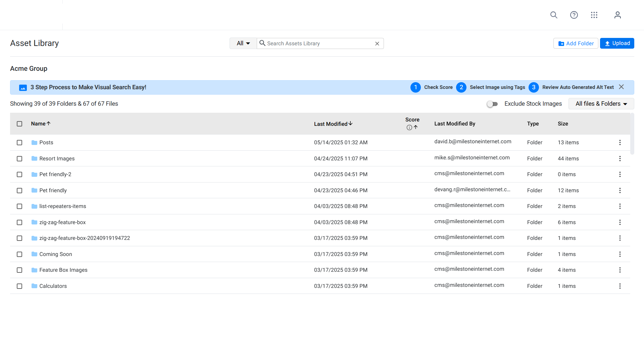
Task: Toggle the Exclude Stock Images switch
Action: click(492, 104)
